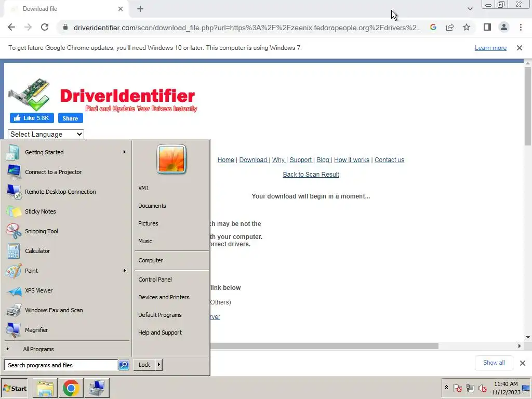Click Show all downloads

coord(494,363)
